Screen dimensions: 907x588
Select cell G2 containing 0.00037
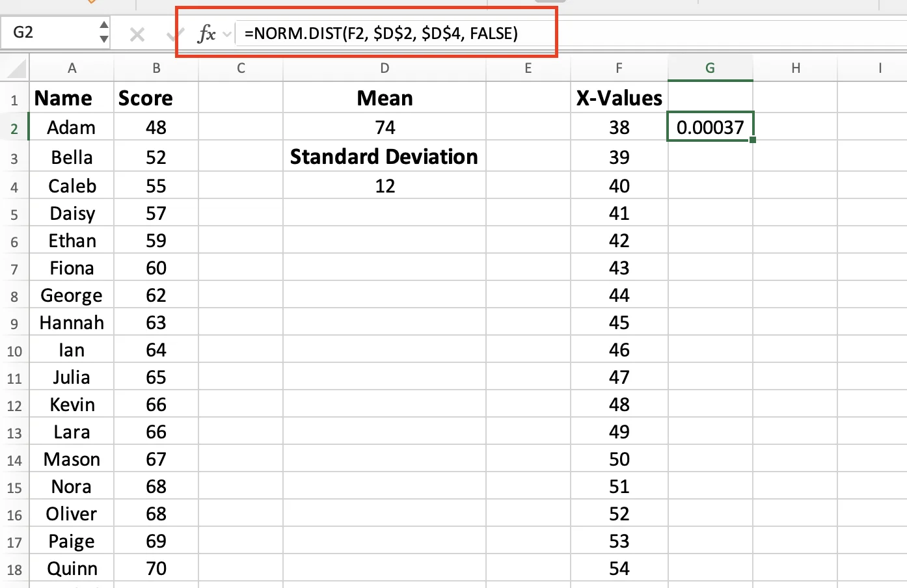click(711, 127)
